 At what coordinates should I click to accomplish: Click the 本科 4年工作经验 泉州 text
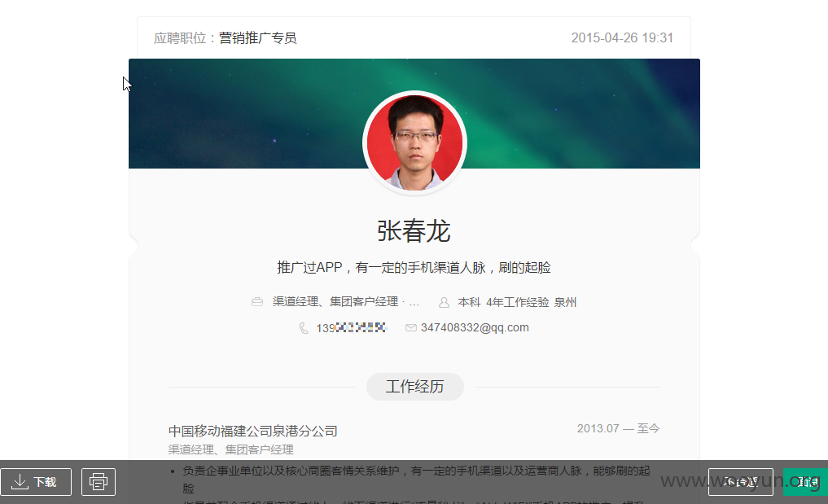coord(517,302)
